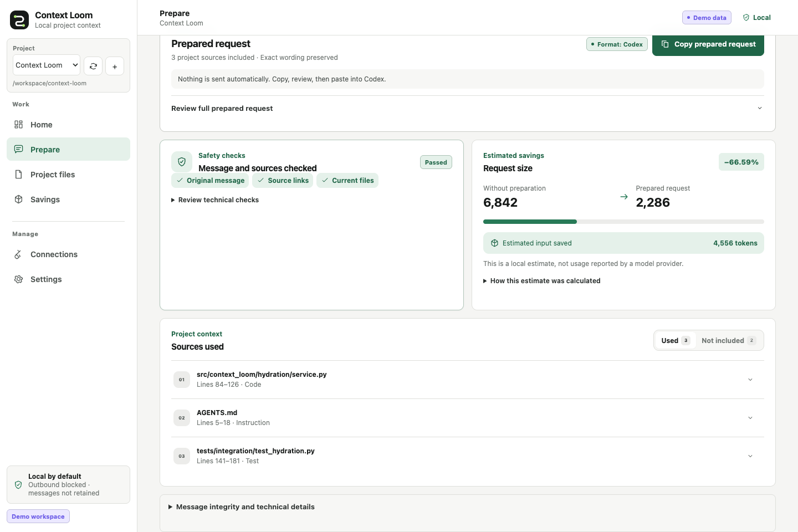Open the Prepare page
This screenshot has width=798, height=532.
(68, 150)
